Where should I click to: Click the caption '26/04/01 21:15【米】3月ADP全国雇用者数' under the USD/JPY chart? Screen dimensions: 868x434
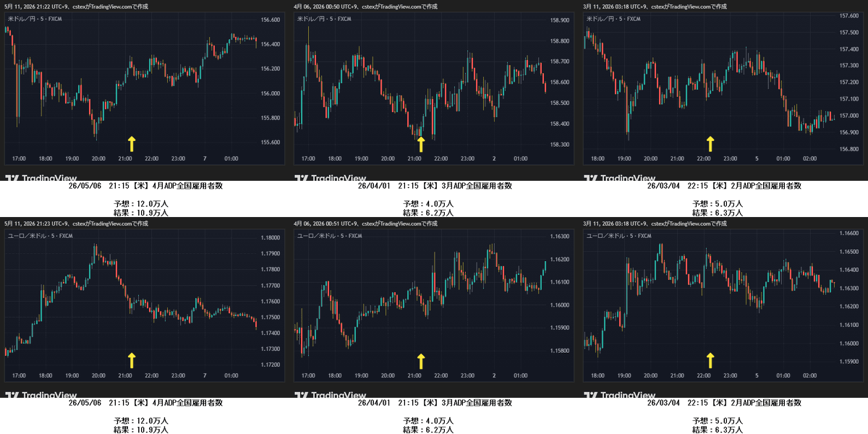point(435,186)
